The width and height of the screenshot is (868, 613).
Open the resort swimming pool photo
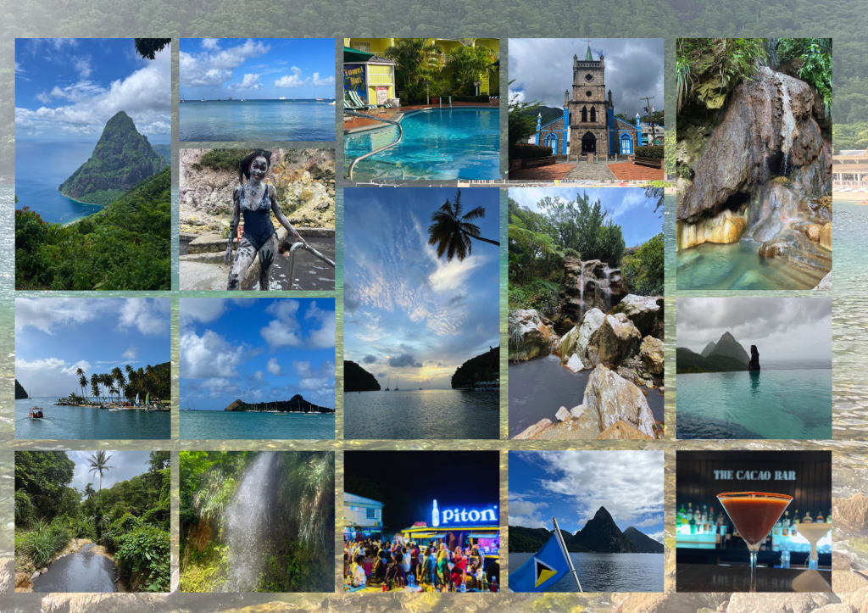coord(421,109)
